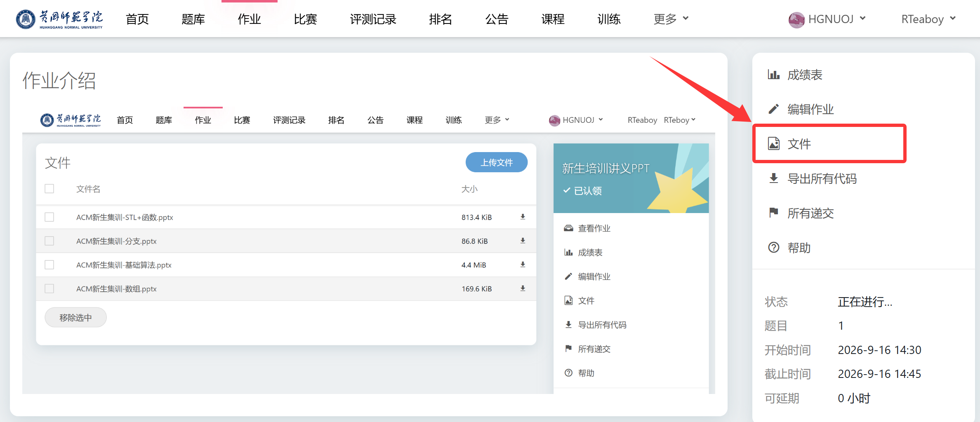This screenshot has height=422, width=980.
Task: Click the 移除选中 button
Action: coord(75,317)
